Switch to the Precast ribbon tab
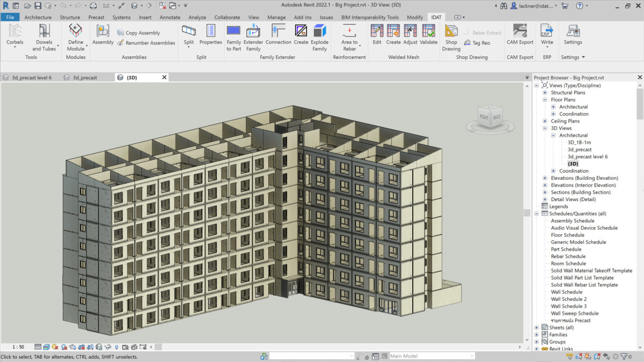The image size is (644, 362). [x=96, y=17]
